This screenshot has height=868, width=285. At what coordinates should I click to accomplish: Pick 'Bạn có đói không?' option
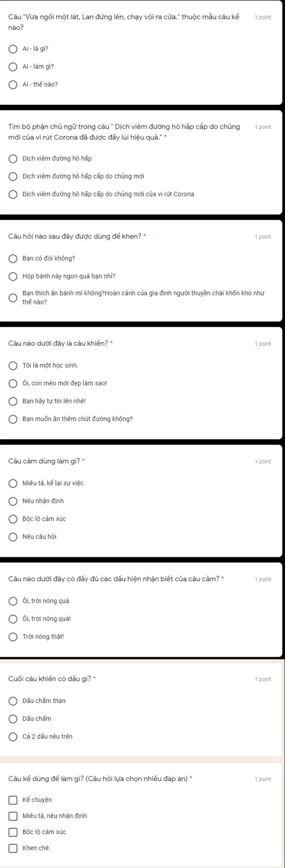[13, 259]
